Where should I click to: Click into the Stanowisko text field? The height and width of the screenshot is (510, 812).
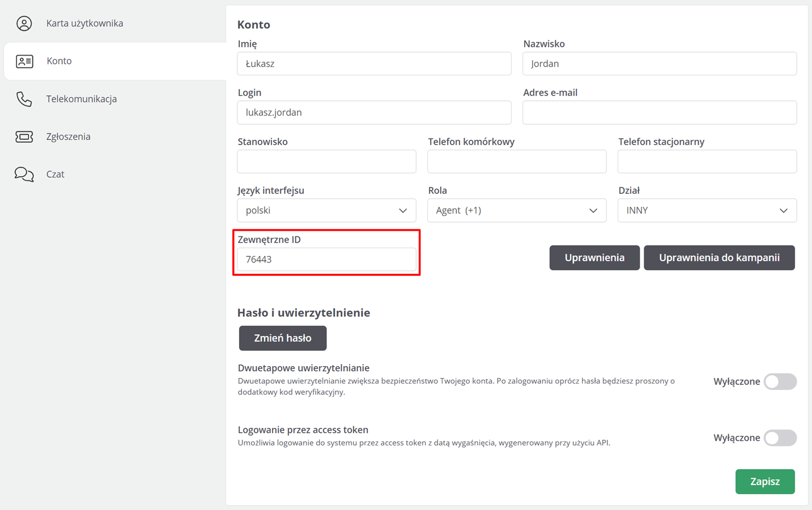click(x=326, y=162)
